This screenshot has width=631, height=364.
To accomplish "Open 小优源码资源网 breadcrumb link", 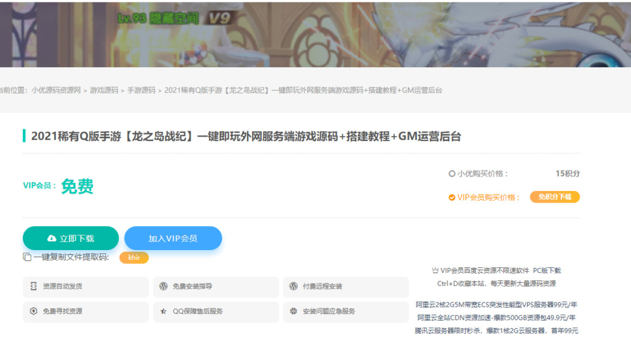I will pyautogui.click(x=56, y=90).
